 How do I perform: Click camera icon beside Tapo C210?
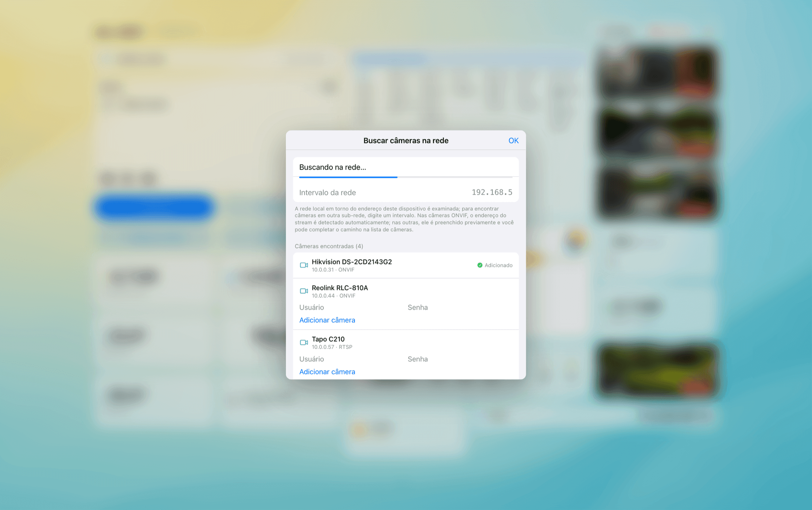(x=304, y=343)
